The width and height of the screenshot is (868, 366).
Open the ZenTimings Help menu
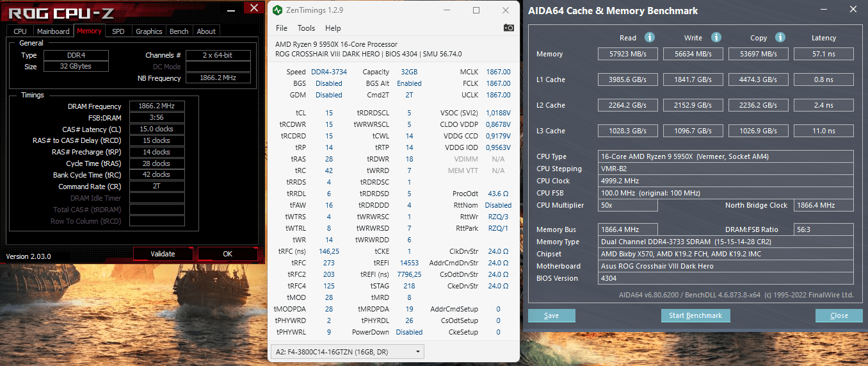click(333, 28)
